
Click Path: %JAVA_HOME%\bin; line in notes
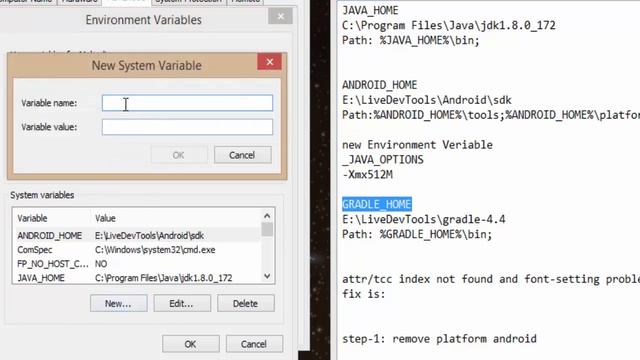click(411, 40)
